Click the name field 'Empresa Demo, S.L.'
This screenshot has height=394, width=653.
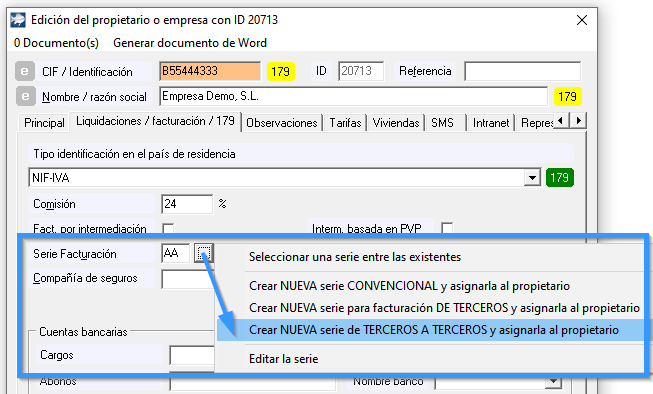coord(354,97)
